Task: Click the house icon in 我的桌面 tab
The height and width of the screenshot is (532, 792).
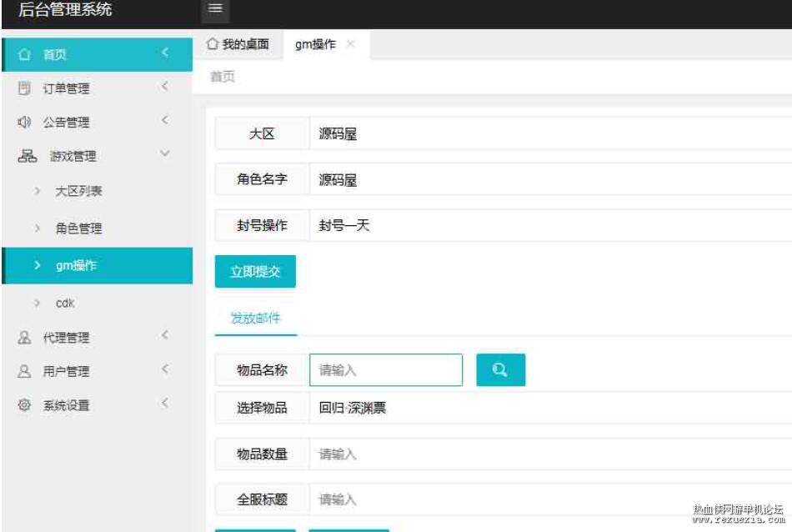Action: pos(212,44)
